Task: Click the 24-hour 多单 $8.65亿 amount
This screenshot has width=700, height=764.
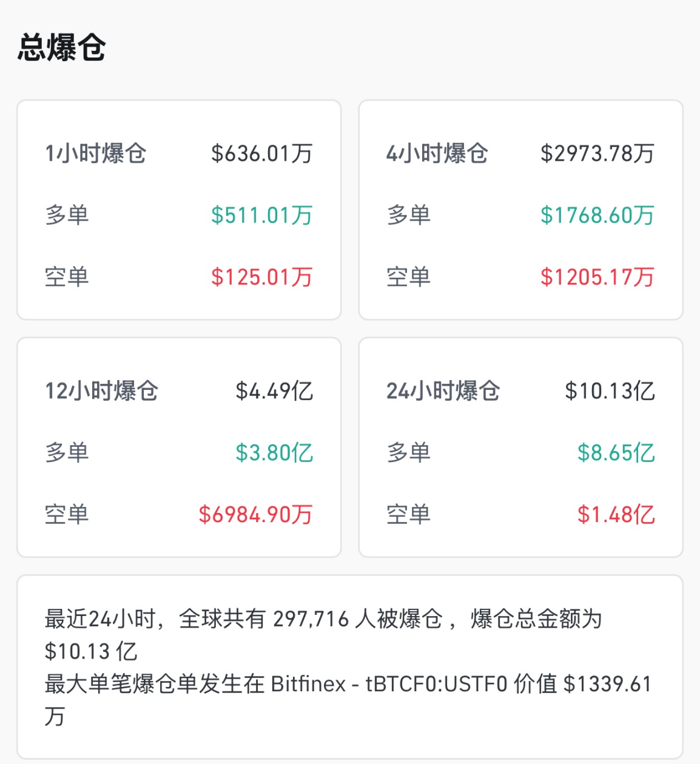Action: 616,453
